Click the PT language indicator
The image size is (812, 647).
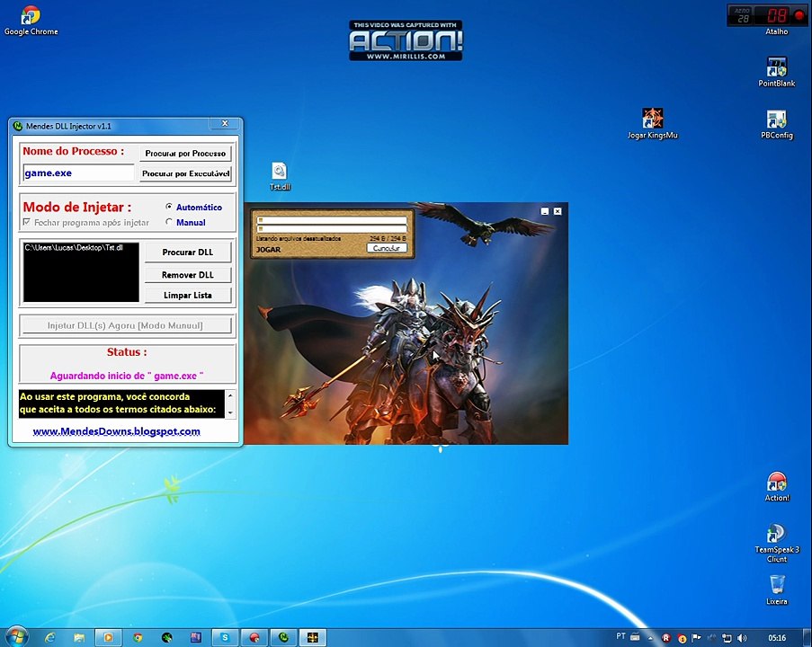click(x=620, y=636)
